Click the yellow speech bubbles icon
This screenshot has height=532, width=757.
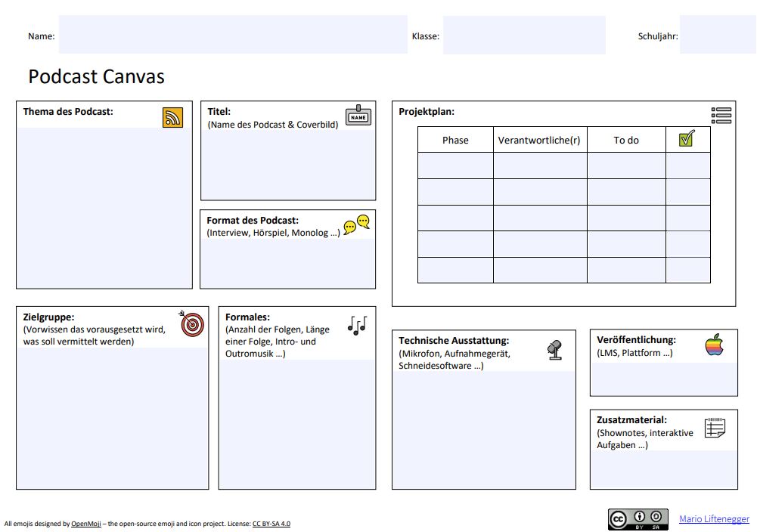tap(356, 225)
